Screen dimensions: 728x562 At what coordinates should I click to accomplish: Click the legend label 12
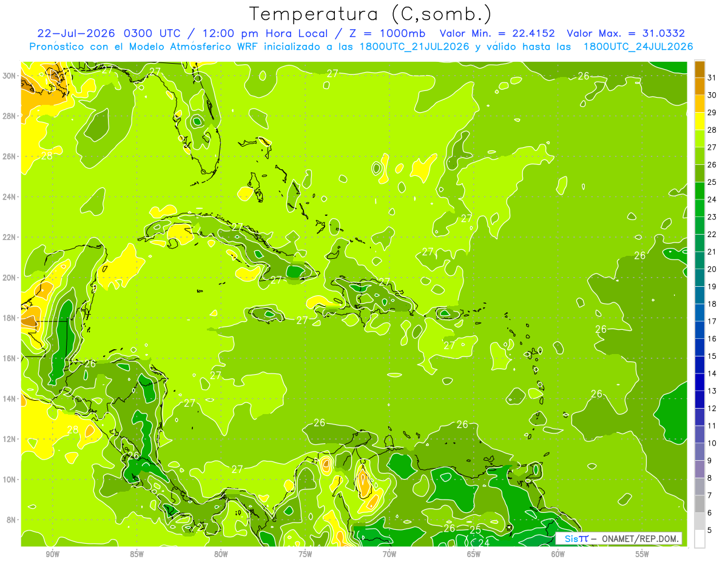[x=712, y=408]
